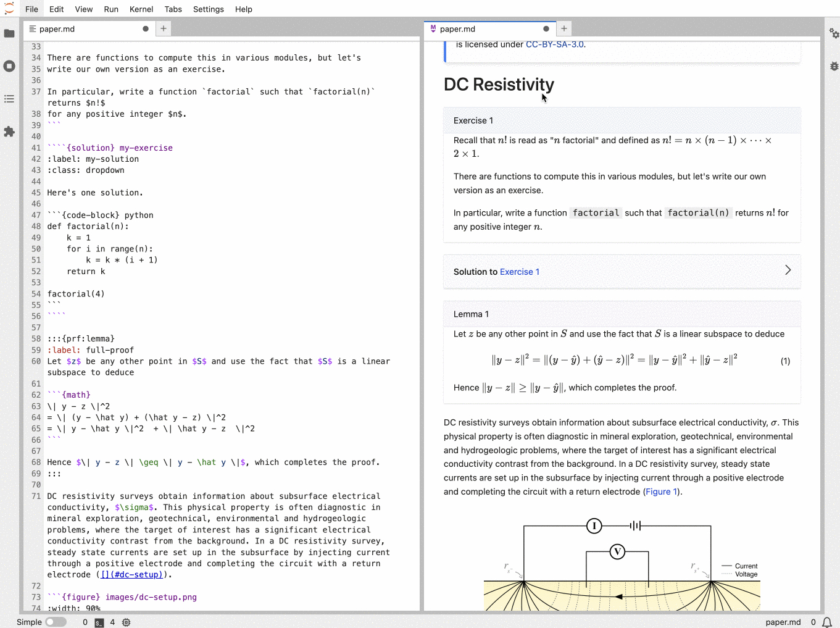Screen dimensions: 840x628
Task: Show the table of contents panel
Action: 9,99
